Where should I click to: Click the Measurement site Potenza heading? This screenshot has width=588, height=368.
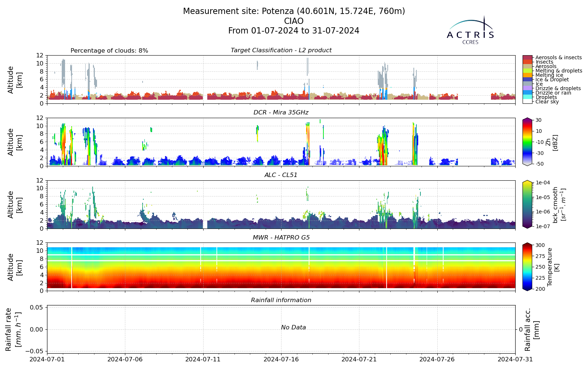[294, 11]
